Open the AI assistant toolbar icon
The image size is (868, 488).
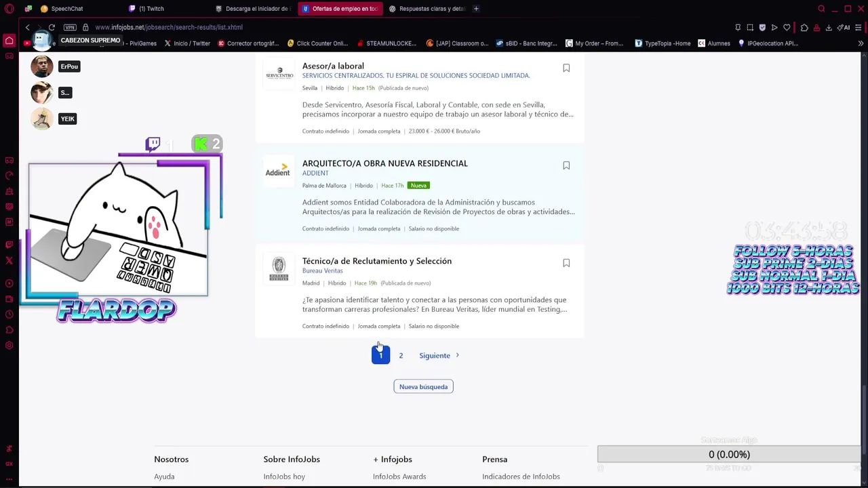pyautogui.click(x=844, y=27)
